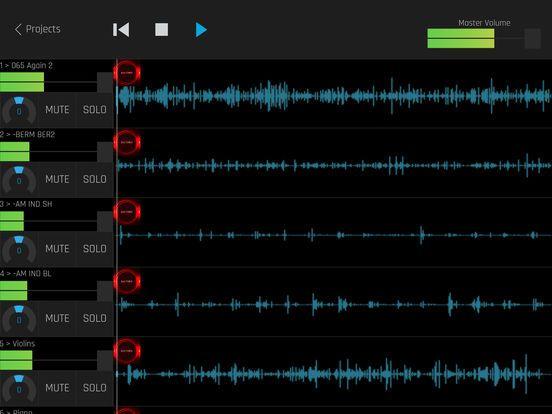Screen dimensions: 552x414
Task: Click the rewind to start icon
Action: 121,30
